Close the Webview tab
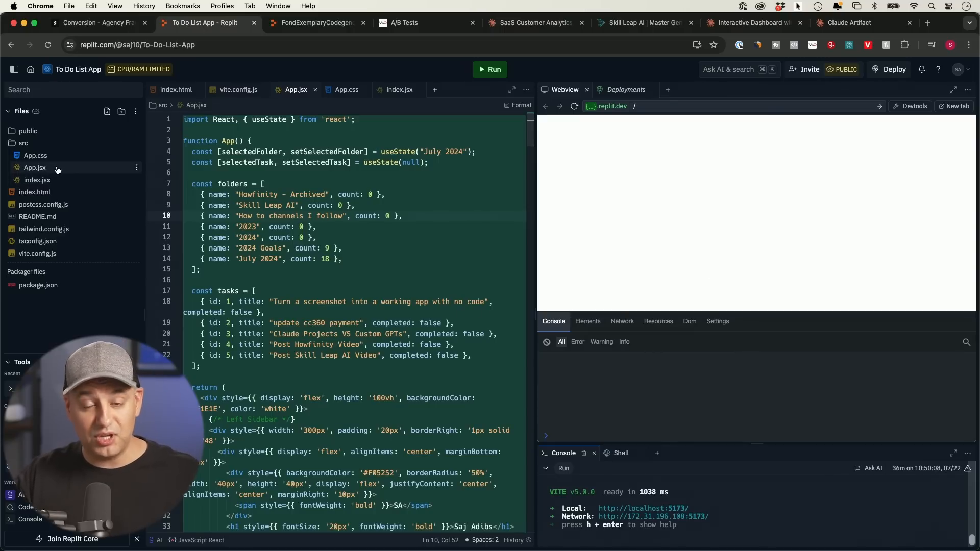The width and height of the screenshot is (980, 551). [x=586, y=90]
